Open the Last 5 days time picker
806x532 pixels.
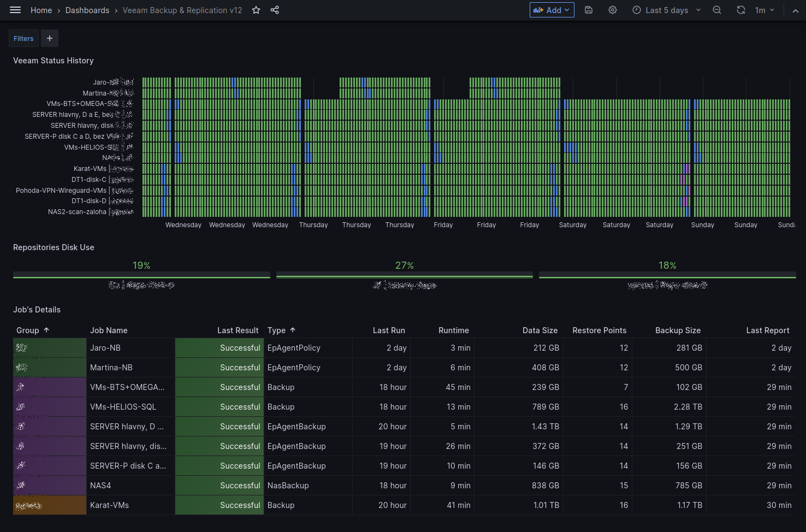[x=666, y=10]
